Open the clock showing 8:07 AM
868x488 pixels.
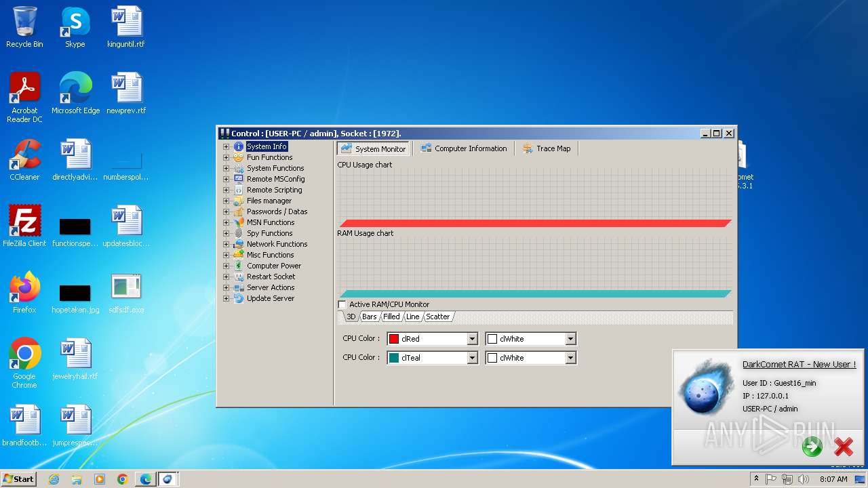click(x=833, y=479)
